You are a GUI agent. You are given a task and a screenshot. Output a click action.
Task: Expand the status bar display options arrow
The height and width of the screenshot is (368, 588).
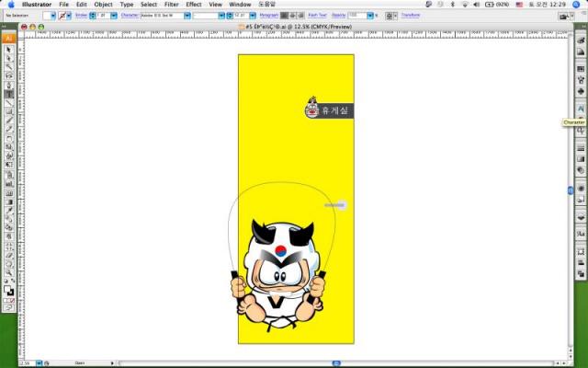[x=112, y=363]
